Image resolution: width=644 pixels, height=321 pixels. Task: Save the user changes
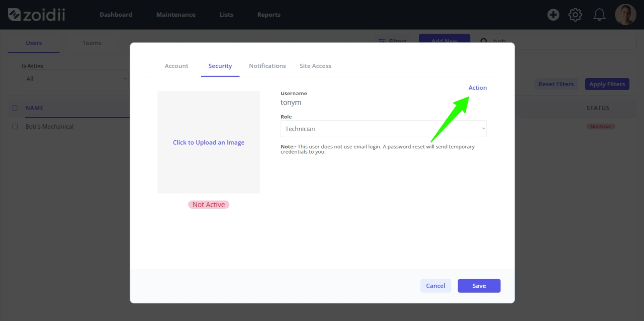(479, 286)
